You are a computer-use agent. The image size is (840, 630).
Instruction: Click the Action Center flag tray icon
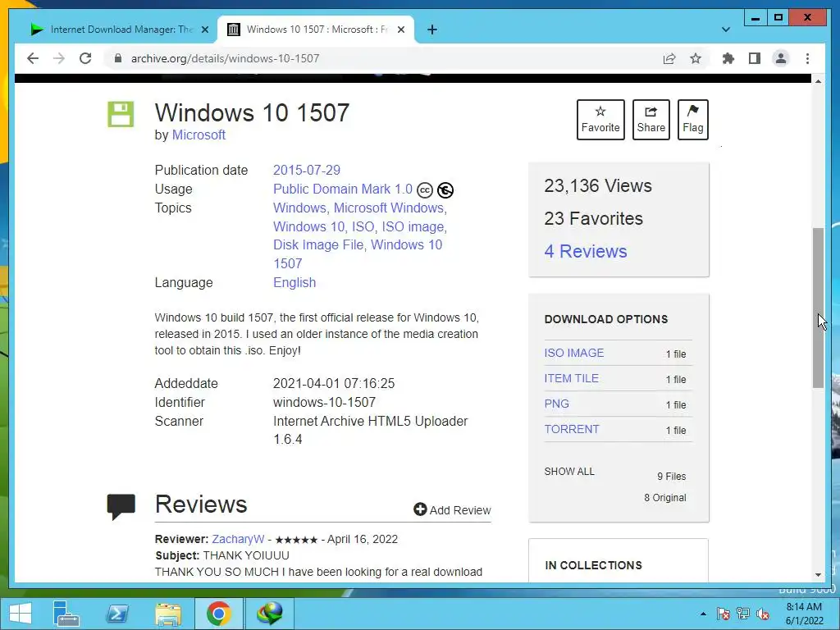click(724, 614)
